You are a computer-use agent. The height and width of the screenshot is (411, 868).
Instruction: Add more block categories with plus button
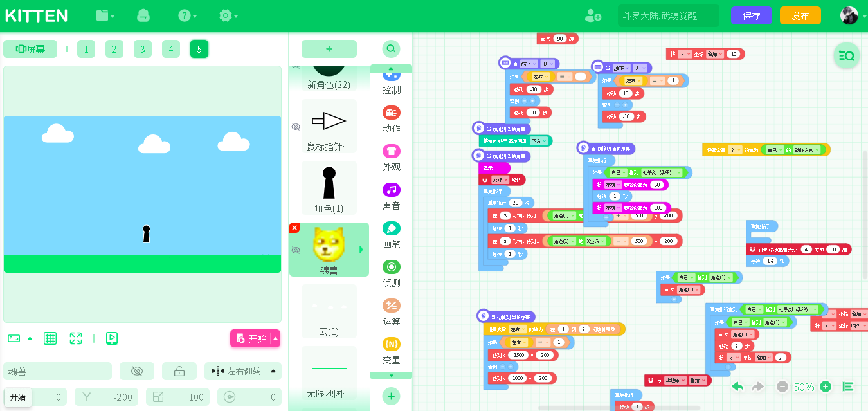[x=391, y=396]
